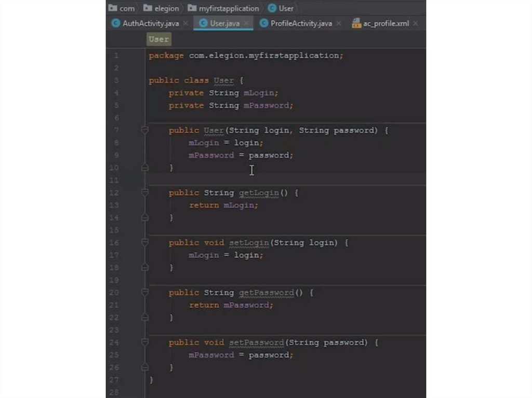
Task: Click the XML file icon on ac_profile.xml tab
Action: click(356, 23)
